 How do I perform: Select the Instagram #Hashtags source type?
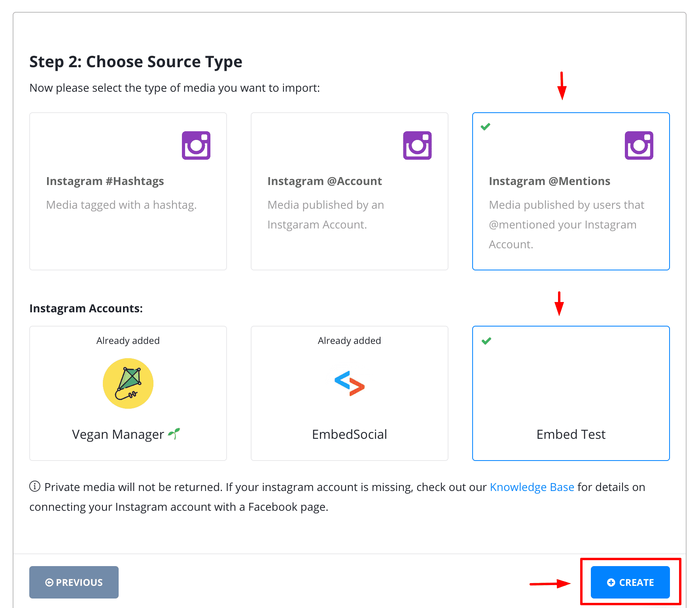coord(128,191)
